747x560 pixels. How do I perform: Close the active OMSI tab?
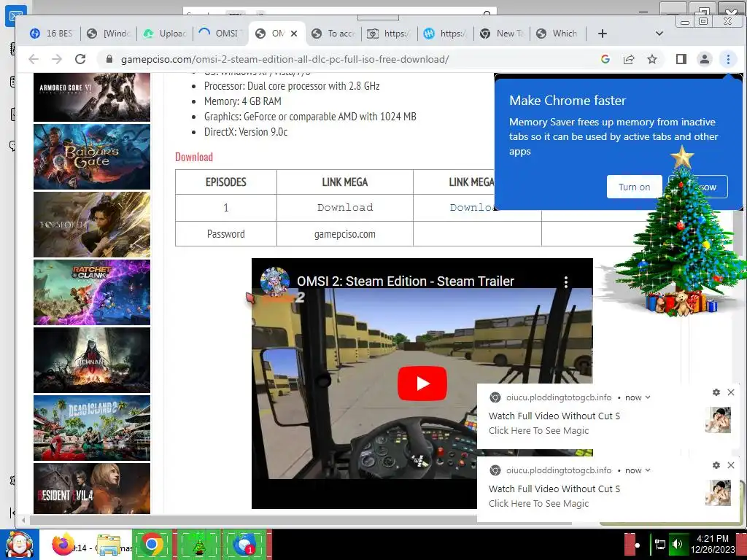tap(294, 34)
